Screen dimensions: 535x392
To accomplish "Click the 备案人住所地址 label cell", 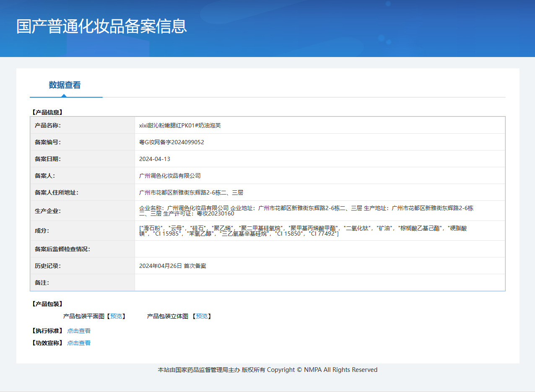I will pyautogui.click(x=83, y=192).
